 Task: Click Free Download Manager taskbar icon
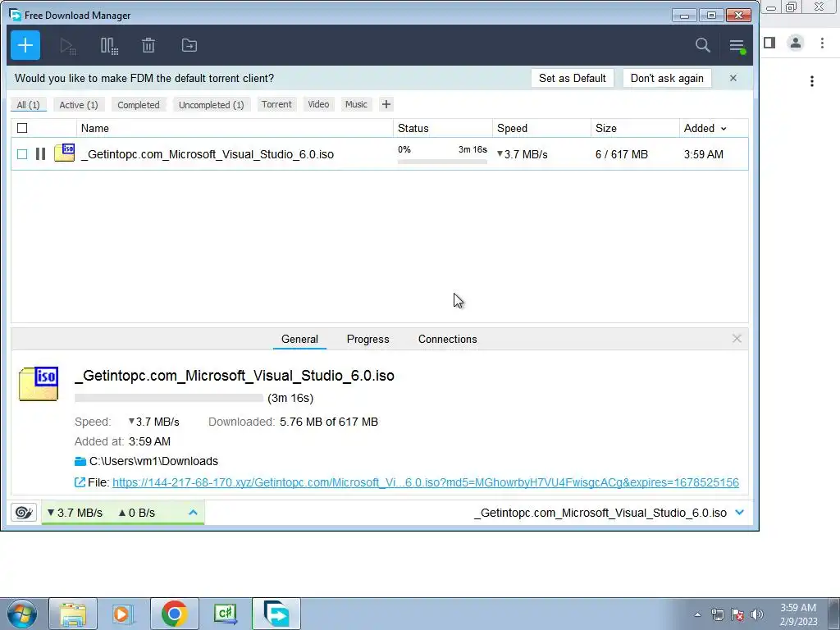pos(276,614)
